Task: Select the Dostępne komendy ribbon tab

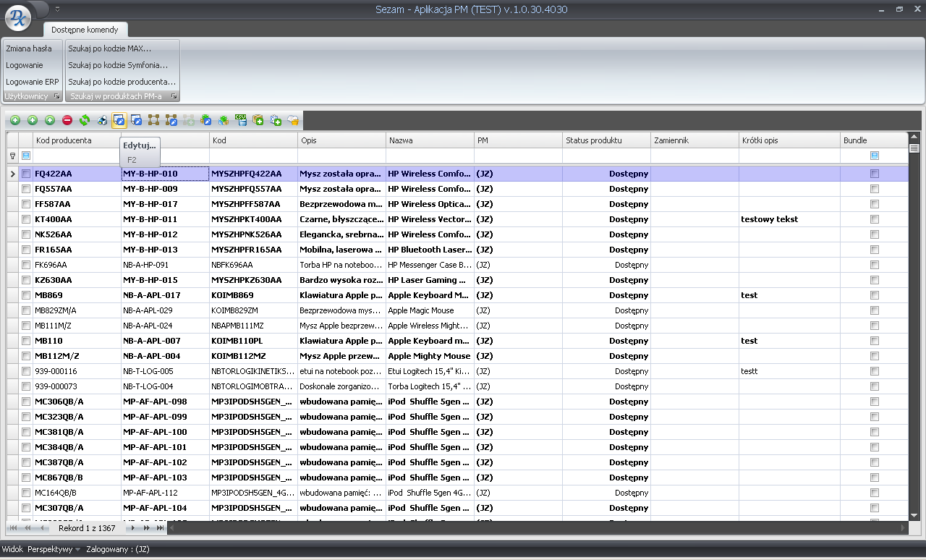Action: point(85,30)
